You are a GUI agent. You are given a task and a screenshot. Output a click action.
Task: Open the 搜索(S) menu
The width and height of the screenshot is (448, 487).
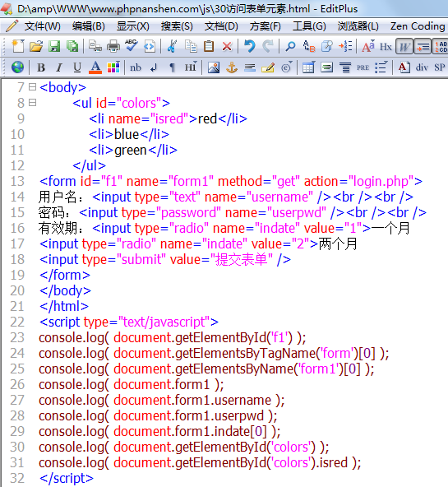pos(177,26)
